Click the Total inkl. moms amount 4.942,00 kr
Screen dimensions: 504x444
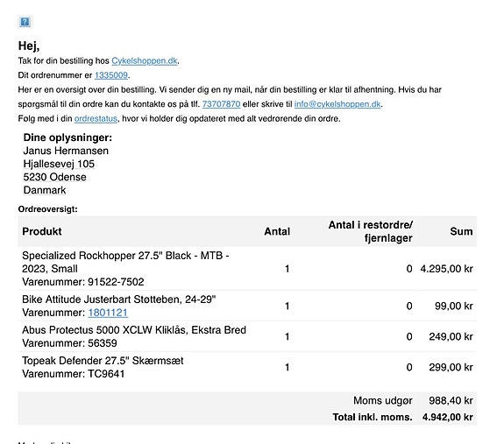(x=447, y=417)
